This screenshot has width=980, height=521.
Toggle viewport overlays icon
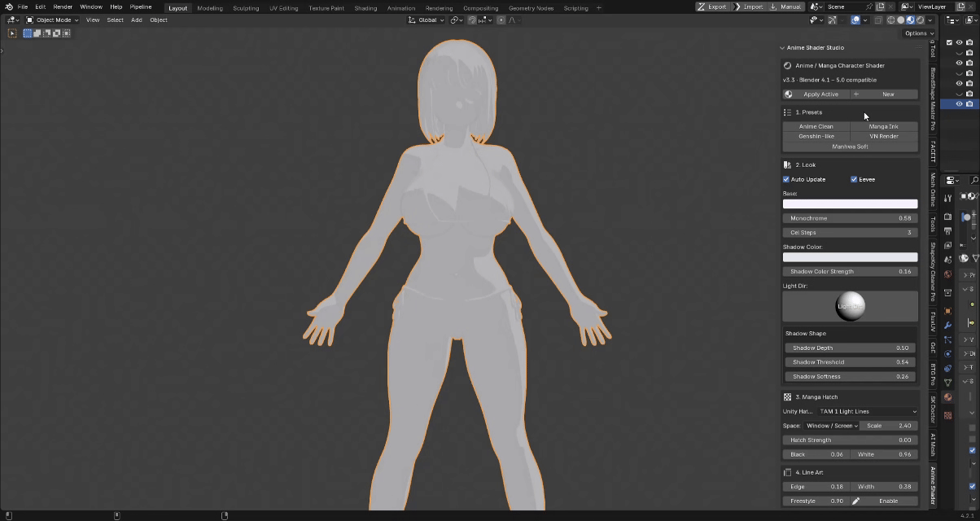[855, 20]
